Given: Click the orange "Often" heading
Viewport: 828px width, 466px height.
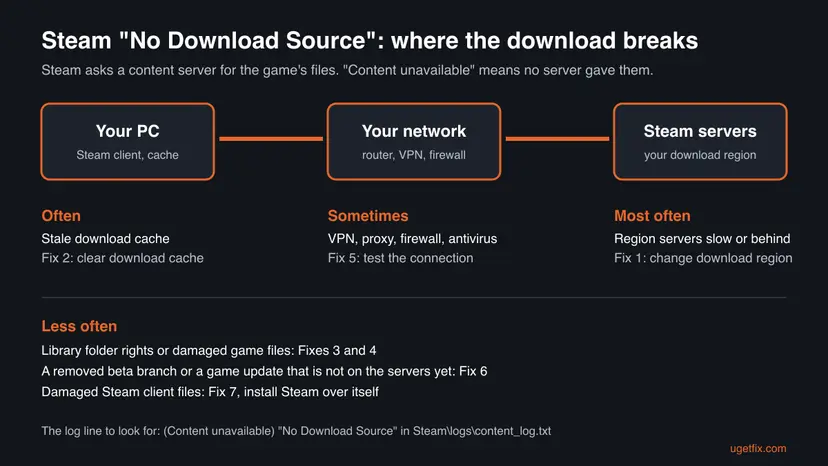Looking at the screenshot, I should [61, 216].
